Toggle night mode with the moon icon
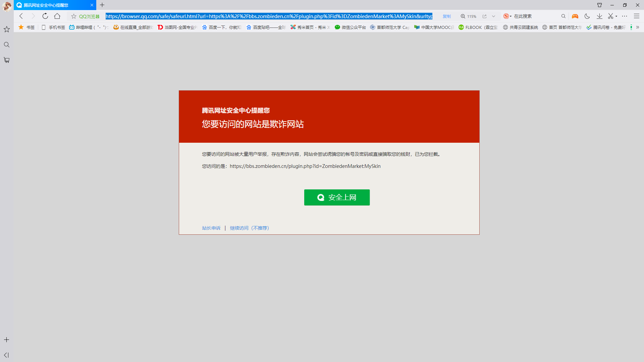The image size is (644, 362). tap(587, 16)
